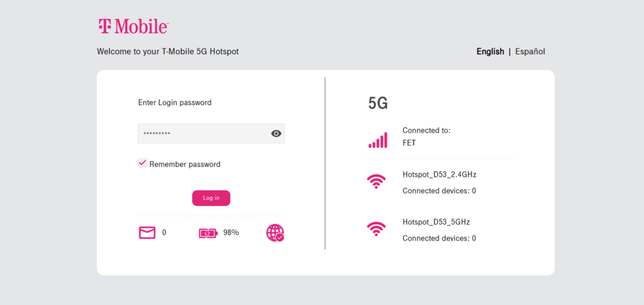This screenshot has width=644, height=305.
Task: Click the 2.4GHz Wi-Fi icon
Action: (x=376, y=181)
